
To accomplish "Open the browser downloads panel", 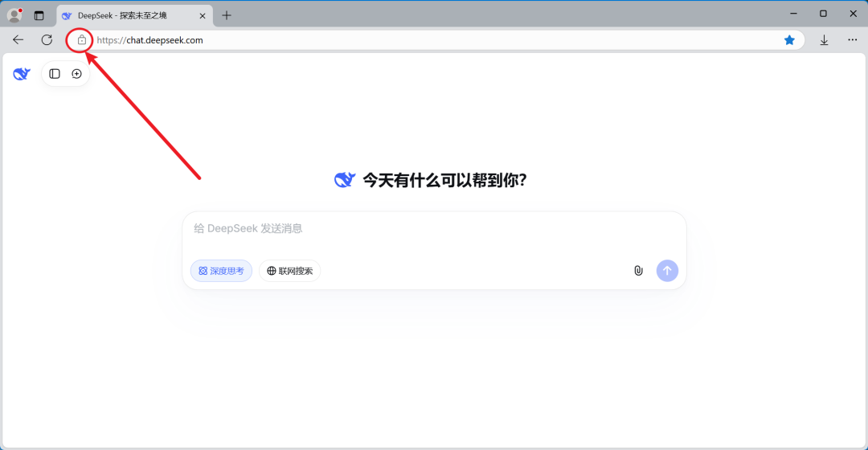I will (x=824, y=40).
